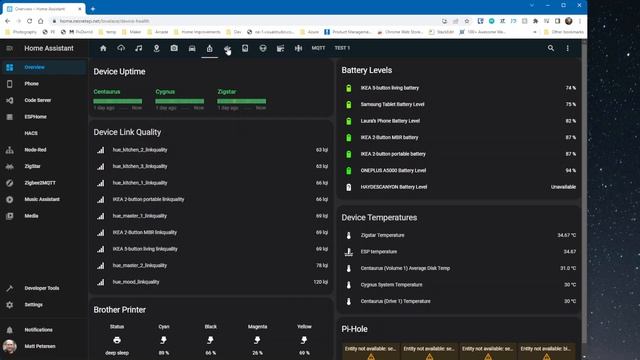Go back in browser history
The image size is (640, 360).
[7, 21]
